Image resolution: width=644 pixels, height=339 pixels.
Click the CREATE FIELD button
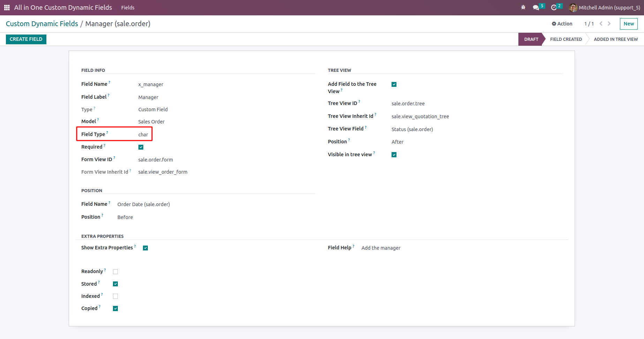tap(26, 39)
